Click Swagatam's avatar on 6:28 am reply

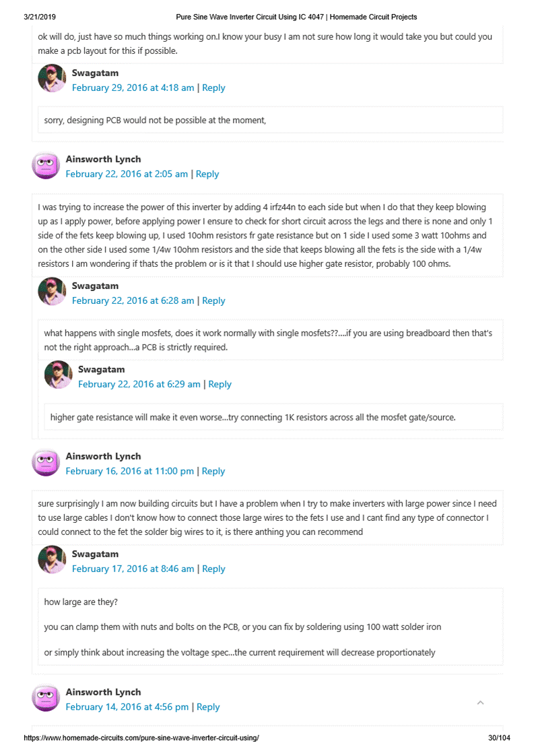click(52, 292)
